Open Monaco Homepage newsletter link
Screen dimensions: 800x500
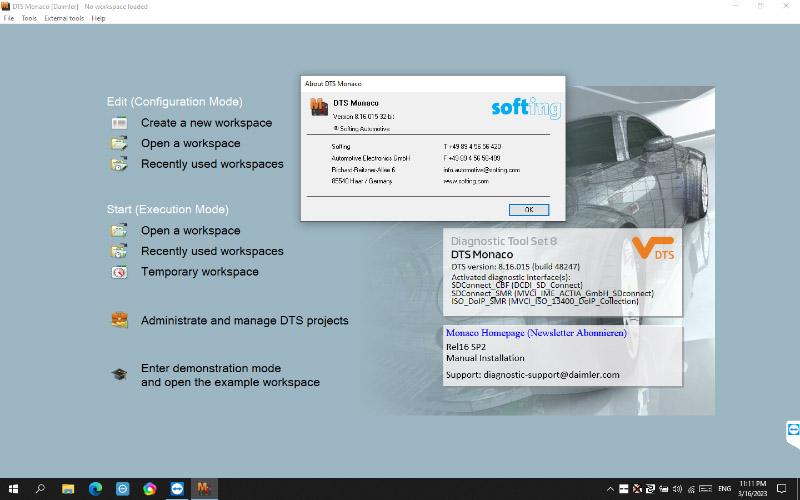536,333
